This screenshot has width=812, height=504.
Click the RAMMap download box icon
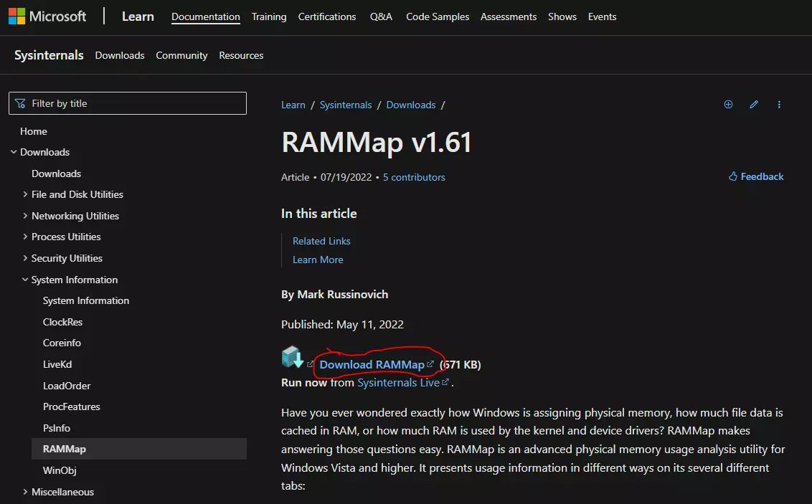coord(293,356)
